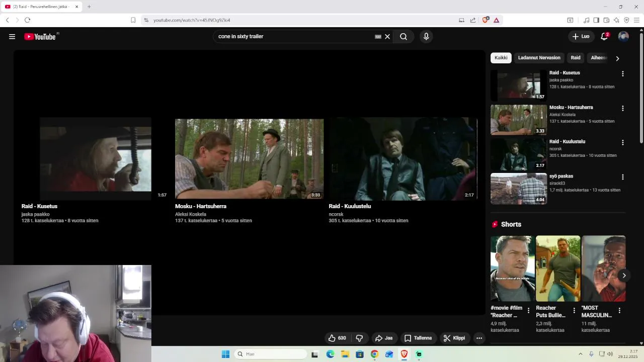Open the YouTube hamburger guide menu
The height and width of the screenshot is (362, 644).
[x=12, y=36]
